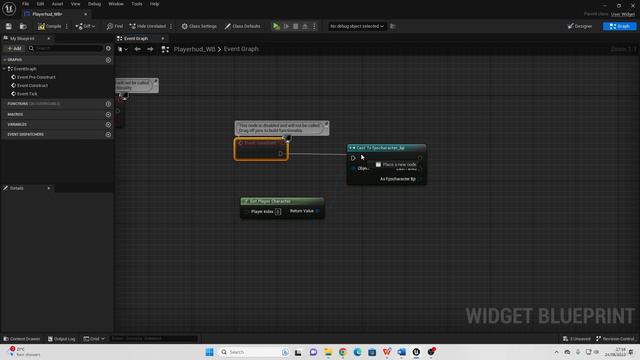Select the Event Construct node in graph

(261, 149)
